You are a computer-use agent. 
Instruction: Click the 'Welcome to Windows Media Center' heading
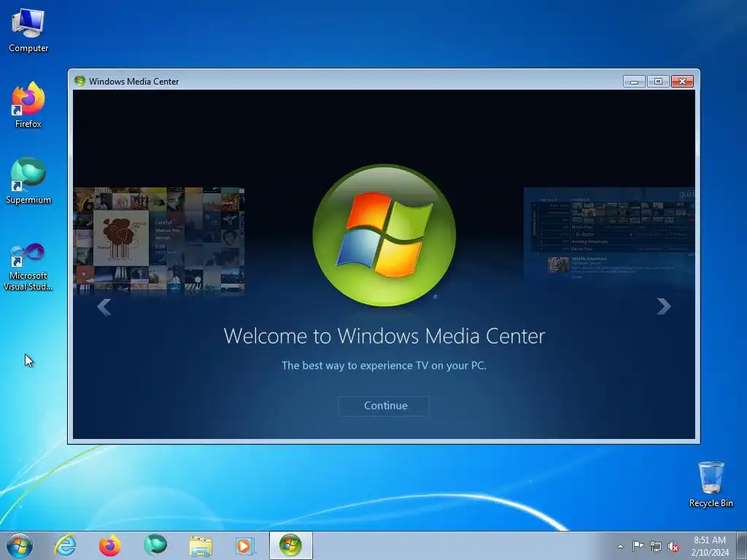[384, 336]
